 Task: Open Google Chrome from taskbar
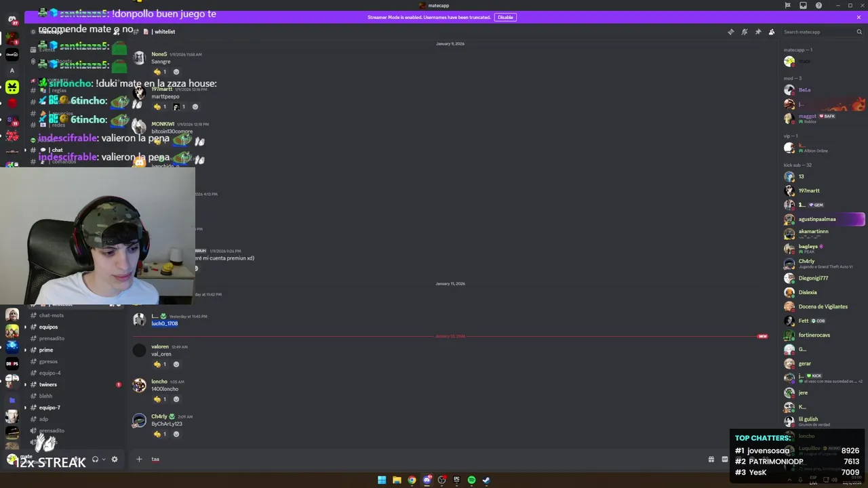tap(412, 480)
